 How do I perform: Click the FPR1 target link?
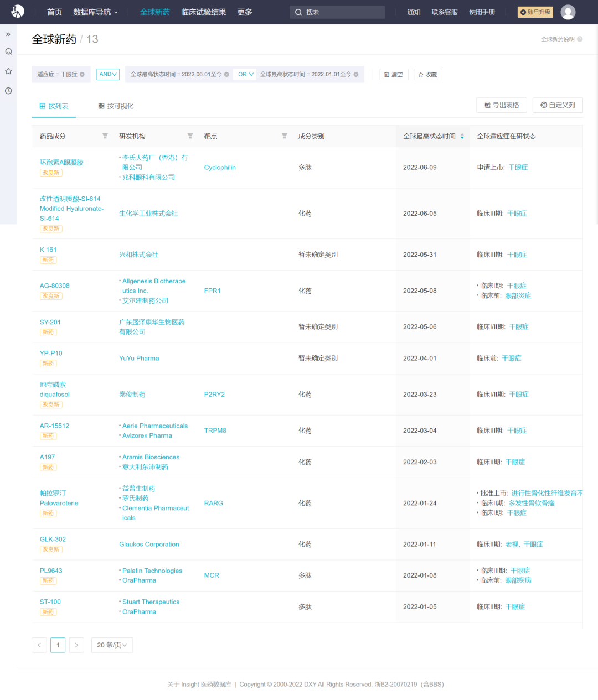tap(213, 291)
